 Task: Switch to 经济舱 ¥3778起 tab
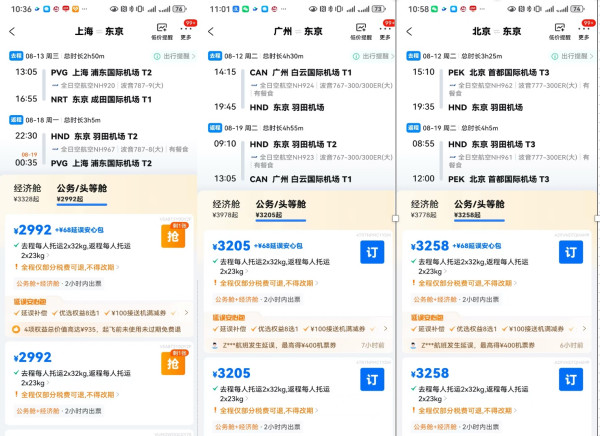click(424, 209)
